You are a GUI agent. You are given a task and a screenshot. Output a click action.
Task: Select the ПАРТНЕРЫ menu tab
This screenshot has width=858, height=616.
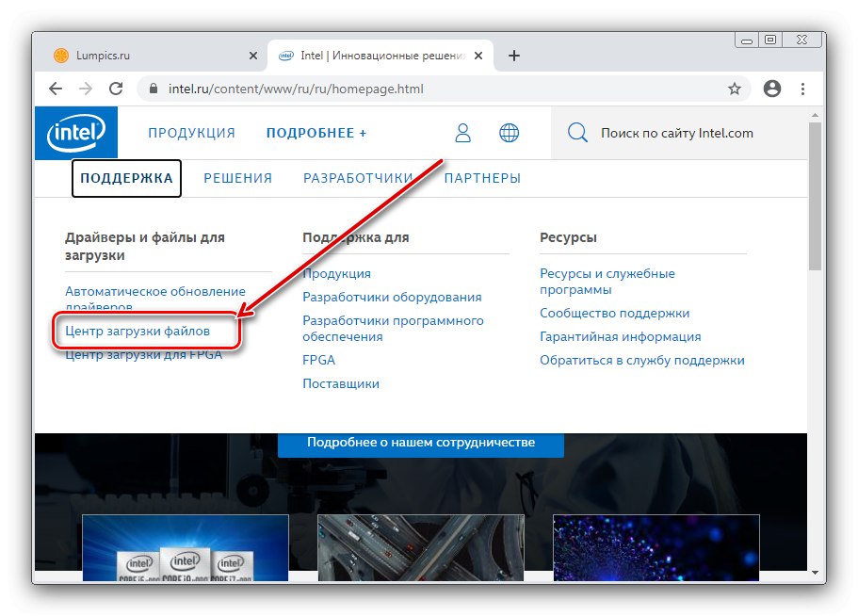[x=482, y=178]
